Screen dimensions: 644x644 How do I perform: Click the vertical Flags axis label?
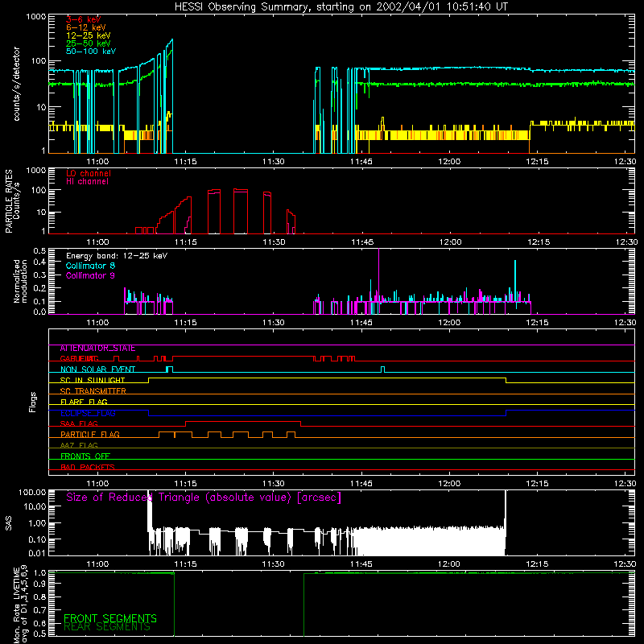pyautogui.click(x=33, y=402)
